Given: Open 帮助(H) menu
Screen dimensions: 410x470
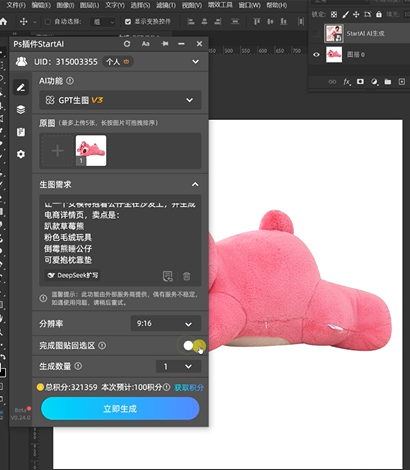Looking at the screenshot, I should 277,5.
